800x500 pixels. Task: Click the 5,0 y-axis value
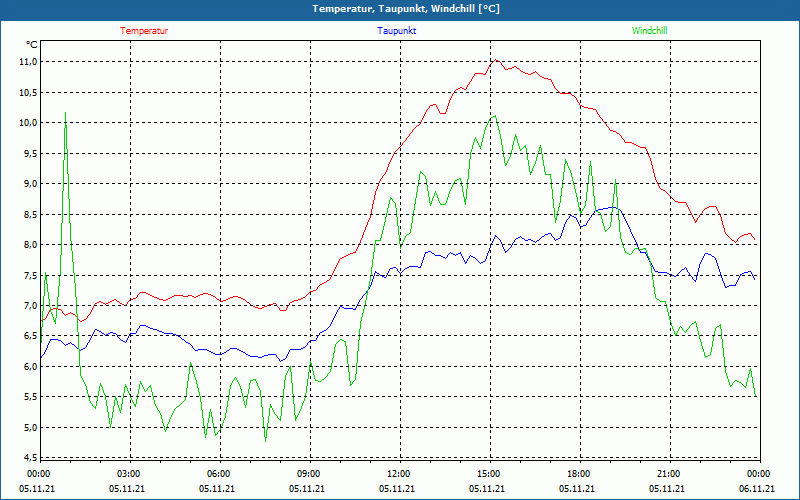pos(30,427)
